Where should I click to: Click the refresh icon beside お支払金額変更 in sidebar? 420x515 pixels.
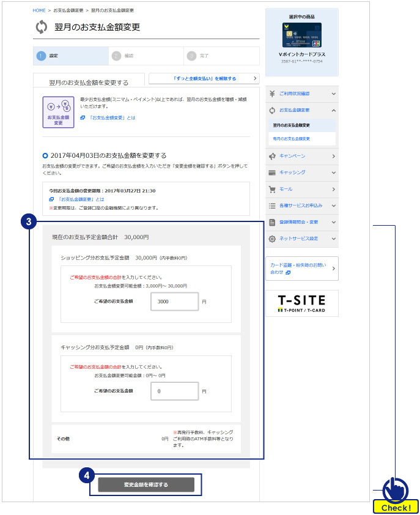[x=272, y=110]
